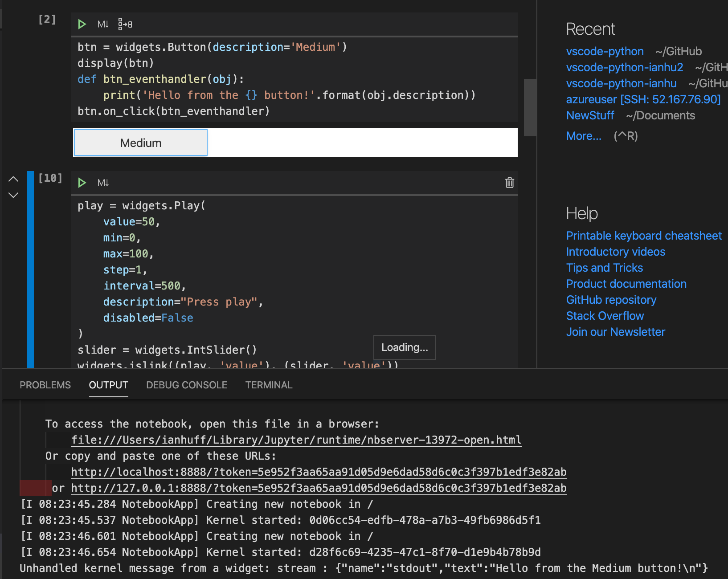Move cell [10] down with chevron
The image size is (728, 579).
pos(13,195)
